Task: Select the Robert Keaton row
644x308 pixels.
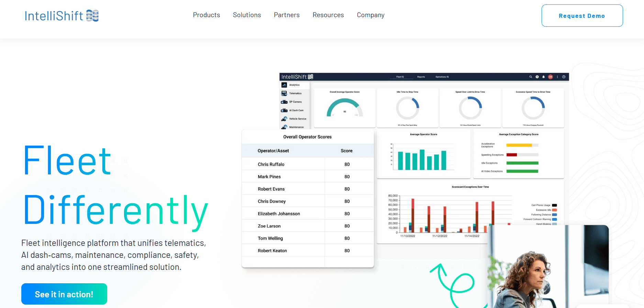Action: tap(308, 251)
